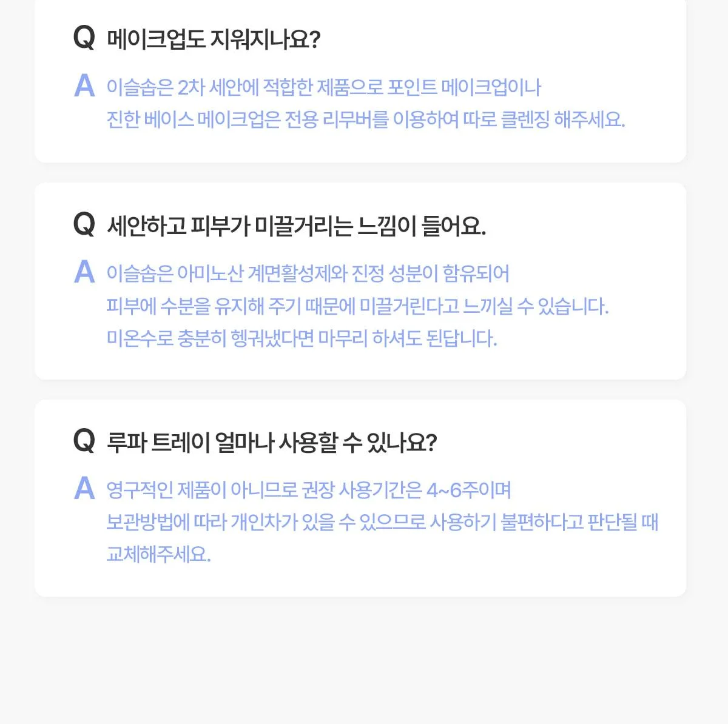Click the answer line mentioning 포인트 메이크업이나
Screen dimensions: 728x724
[323, 87]
